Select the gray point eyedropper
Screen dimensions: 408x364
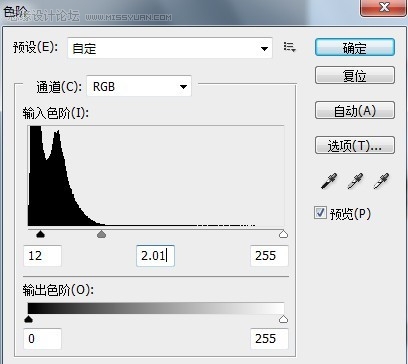pos(355,182)
